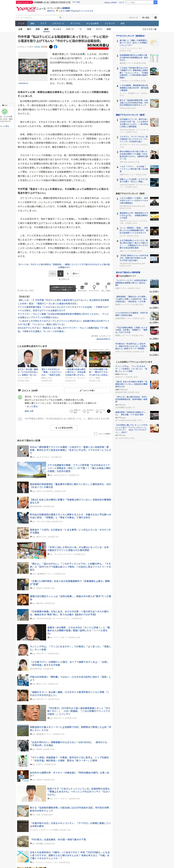
Task: Open the みんなの意見 tab
Action: [92, 24]
